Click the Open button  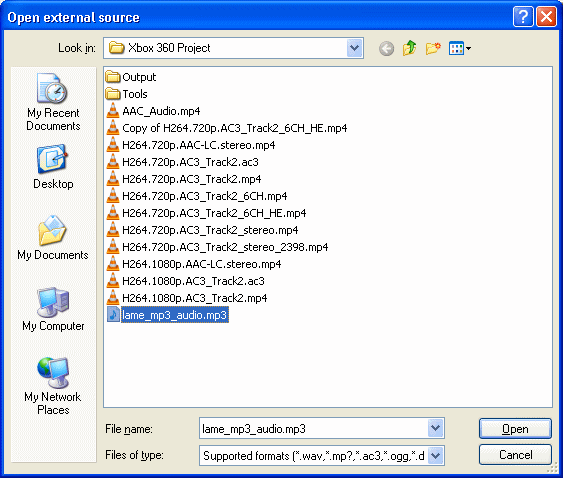coord(515,428)
